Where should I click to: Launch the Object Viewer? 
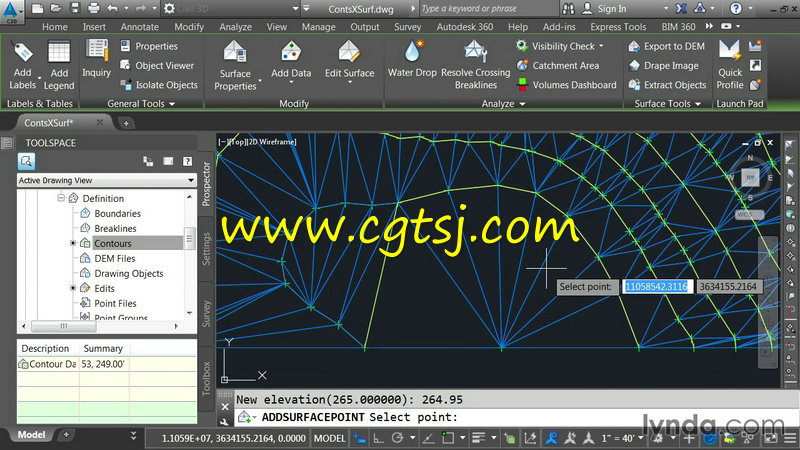157,65
